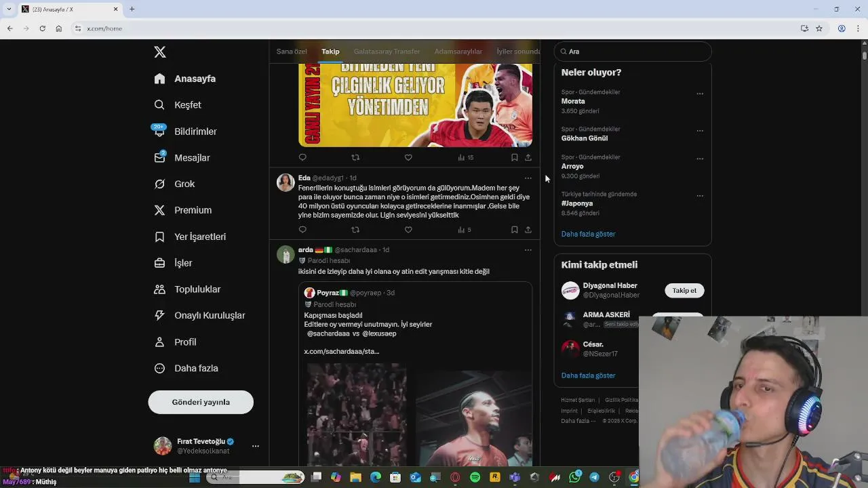
Task: Reply to the Çılgınlık Geliyor image post
Action: (x=302, y=157)
